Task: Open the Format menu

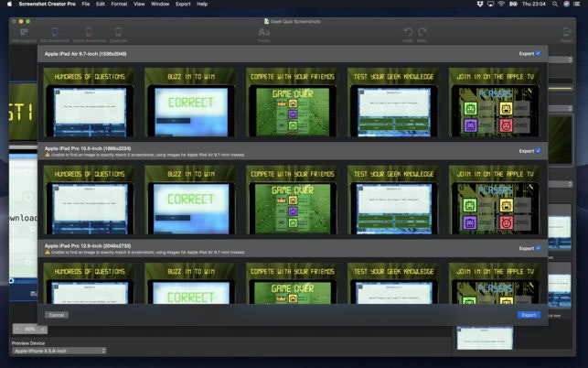Action: (x=119, y=4)
